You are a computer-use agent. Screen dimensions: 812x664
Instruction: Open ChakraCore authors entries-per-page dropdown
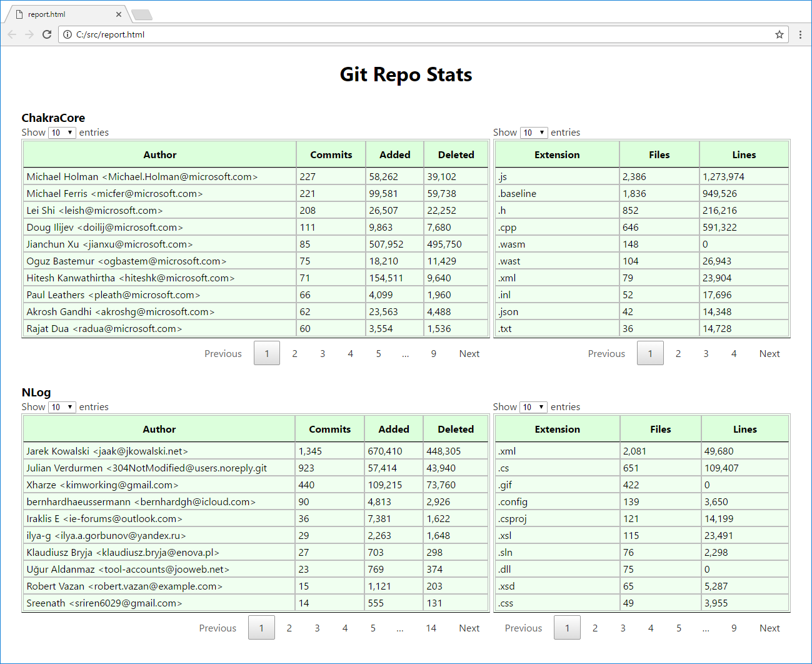62,133
